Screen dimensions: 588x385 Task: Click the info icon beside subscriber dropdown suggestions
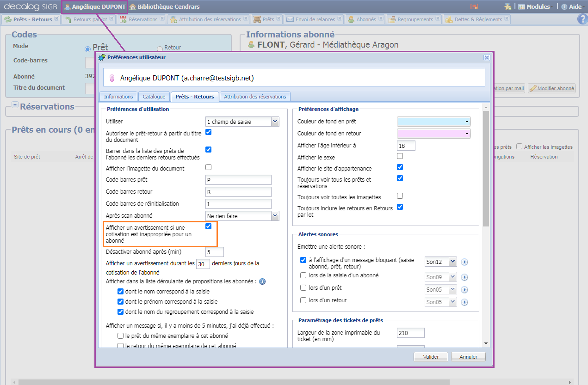[x=262, y=281]
